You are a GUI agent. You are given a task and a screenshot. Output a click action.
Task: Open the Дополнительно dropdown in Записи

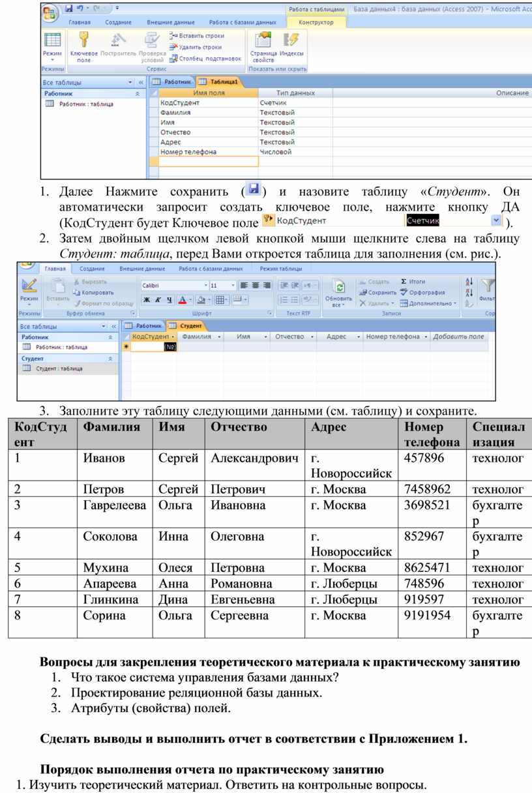coord(428,303)
